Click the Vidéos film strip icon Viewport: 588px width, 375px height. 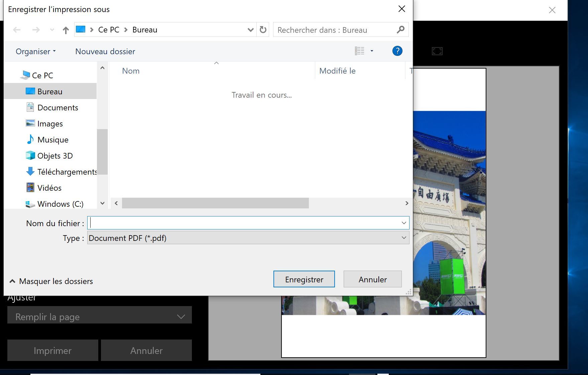pyautogui.click(x=30, y=187)
